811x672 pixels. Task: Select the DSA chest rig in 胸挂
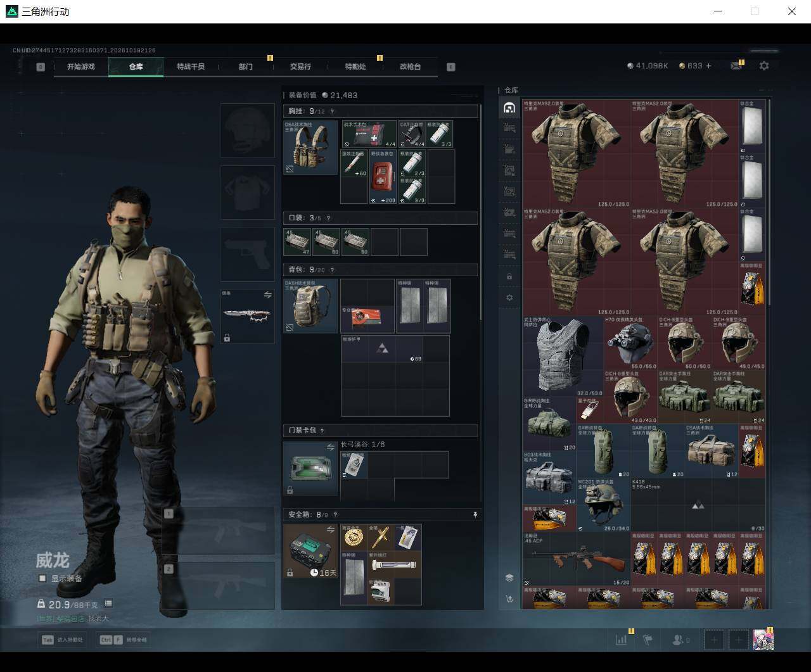[x=310, y=148]
